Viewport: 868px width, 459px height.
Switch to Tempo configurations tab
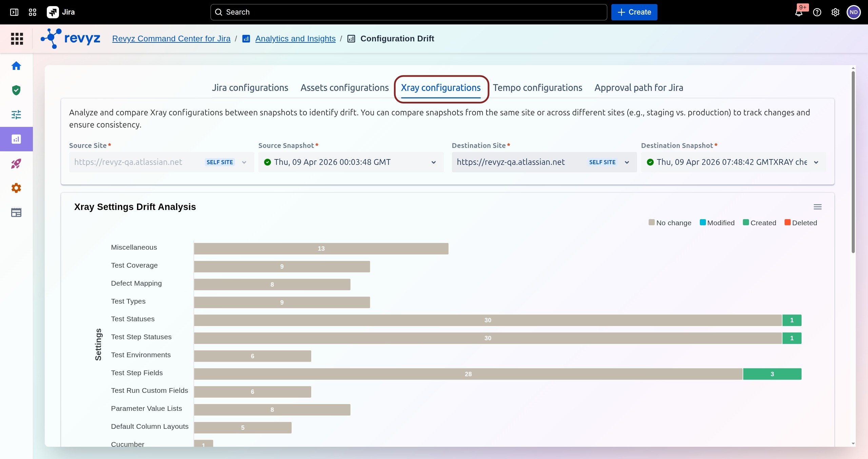pos(537,88)
